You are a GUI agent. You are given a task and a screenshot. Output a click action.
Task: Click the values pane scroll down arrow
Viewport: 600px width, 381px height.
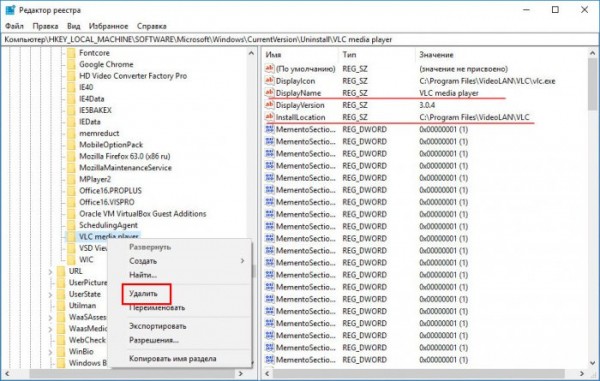tap(592, 363)
